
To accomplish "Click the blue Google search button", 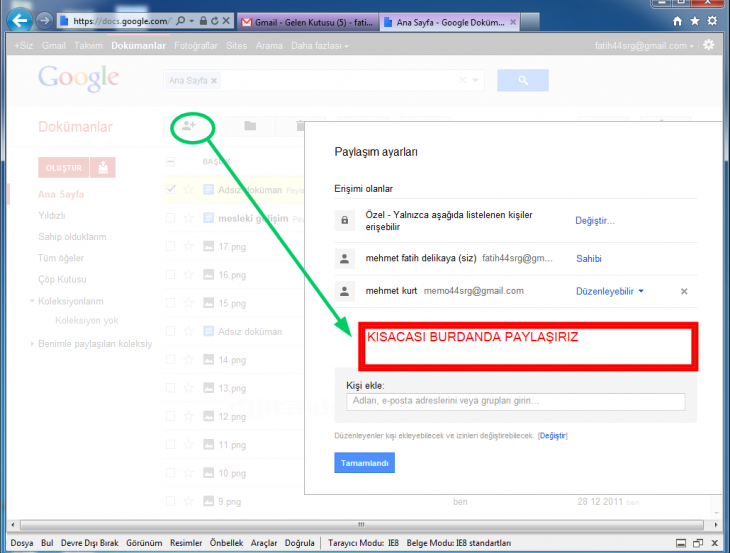I will [523, 80].
